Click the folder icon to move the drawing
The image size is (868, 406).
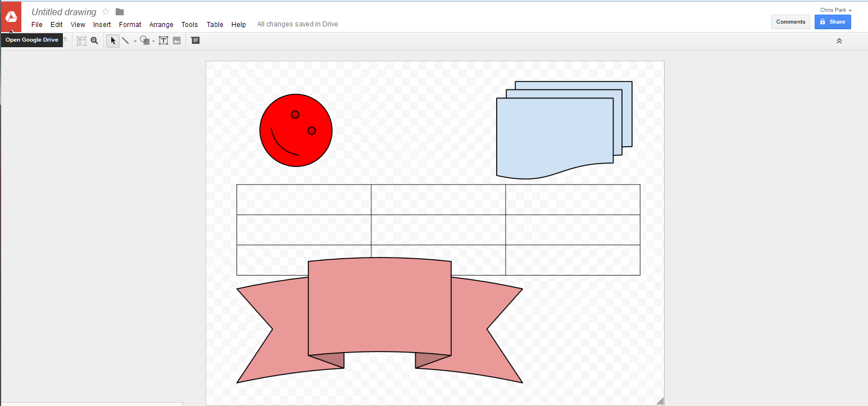point(119,11)
